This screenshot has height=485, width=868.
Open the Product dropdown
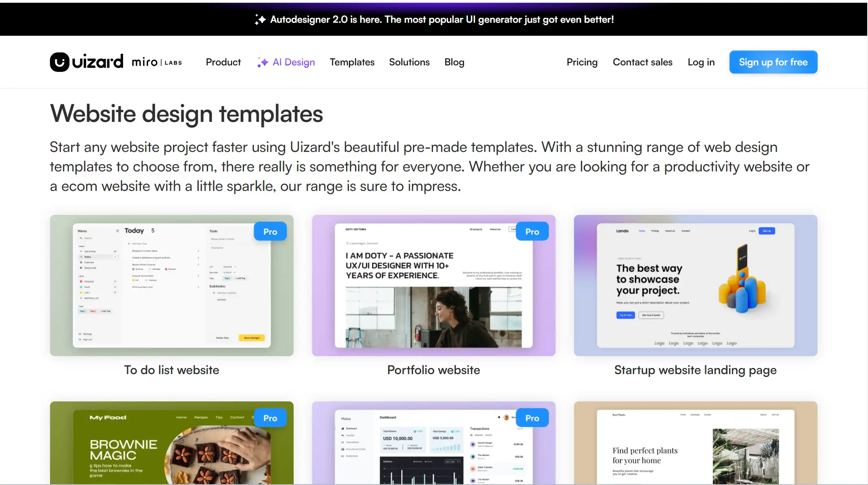(x=223, y=62)
